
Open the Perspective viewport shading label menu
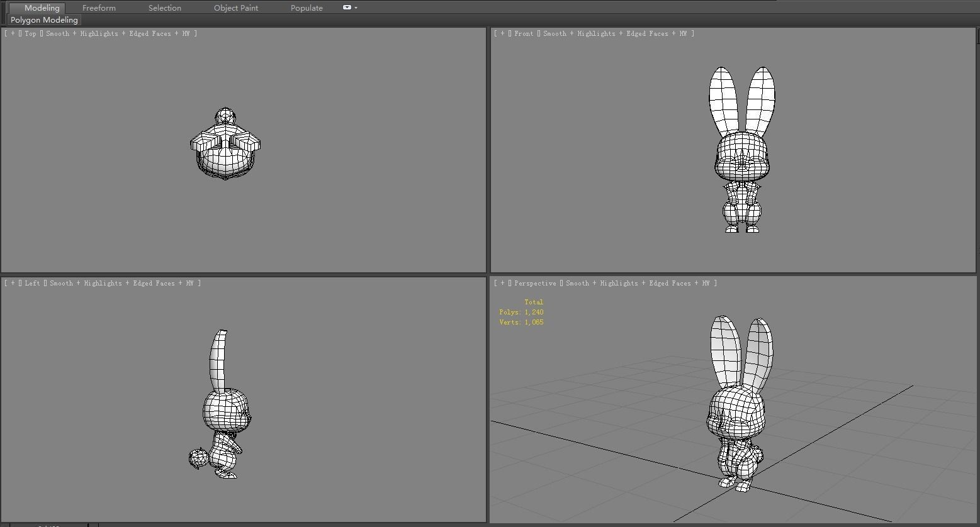pos(640,283)
